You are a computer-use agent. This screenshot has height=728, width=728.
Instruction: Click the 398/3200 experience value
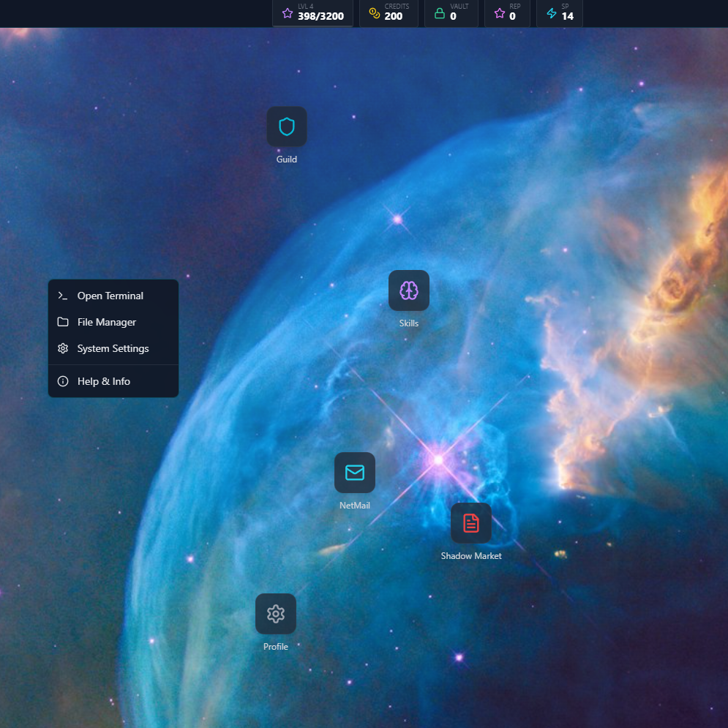pyautogui.click(x=320, y=17)
